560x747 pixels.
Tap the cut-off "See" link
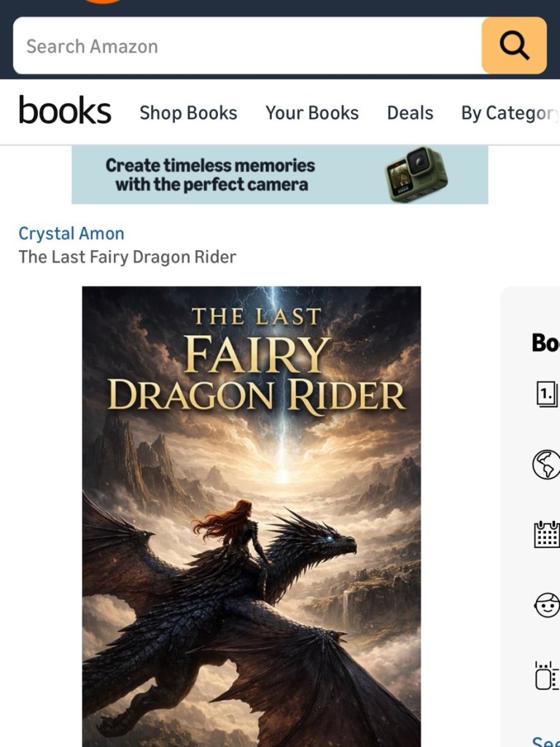pyautogui.click(x=545, y=741)
